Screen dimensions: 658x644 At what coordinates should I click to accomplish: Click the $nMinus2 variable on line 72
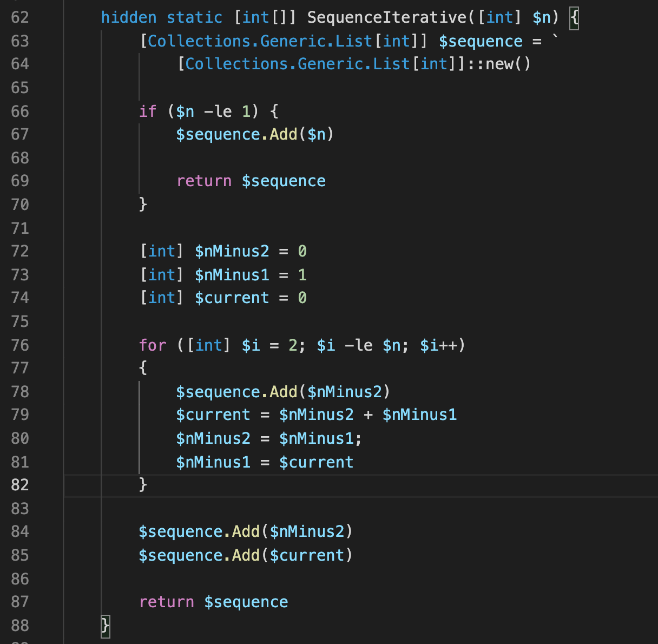tap(232, 251)
